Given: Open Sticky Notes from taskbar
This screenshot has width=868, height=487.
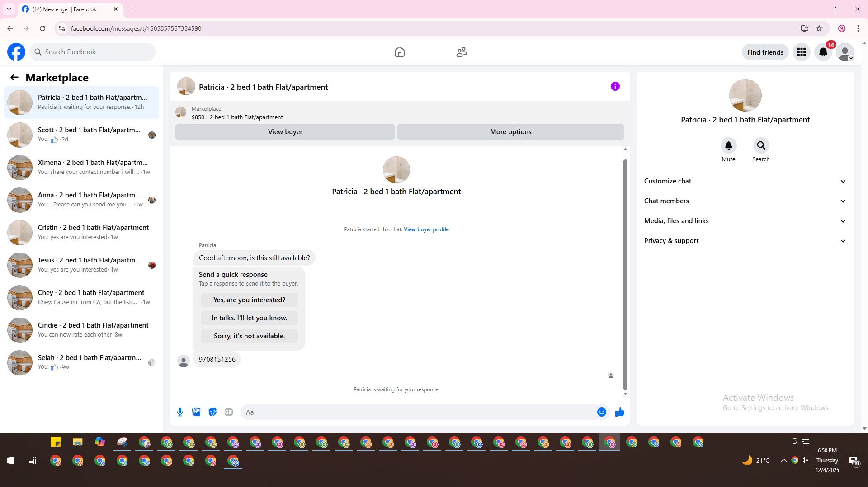Looking at the screenshot, I should (56, 442).
